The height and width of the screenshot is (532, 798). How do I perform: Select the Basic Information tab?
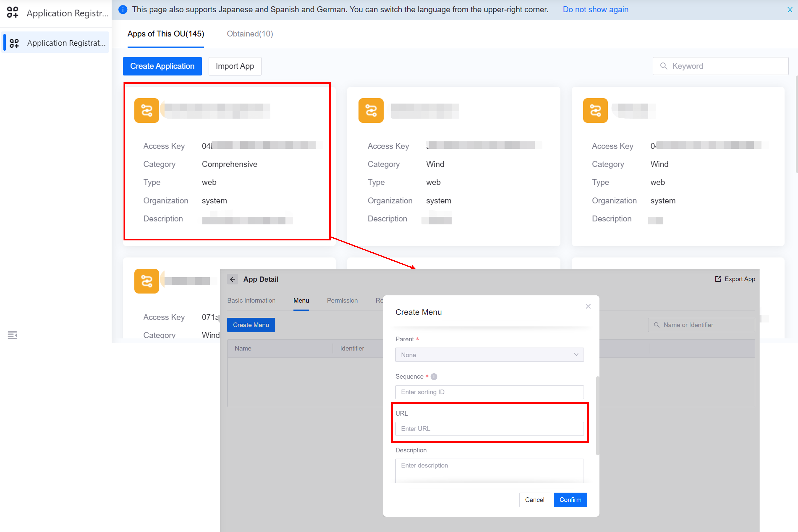251,300
